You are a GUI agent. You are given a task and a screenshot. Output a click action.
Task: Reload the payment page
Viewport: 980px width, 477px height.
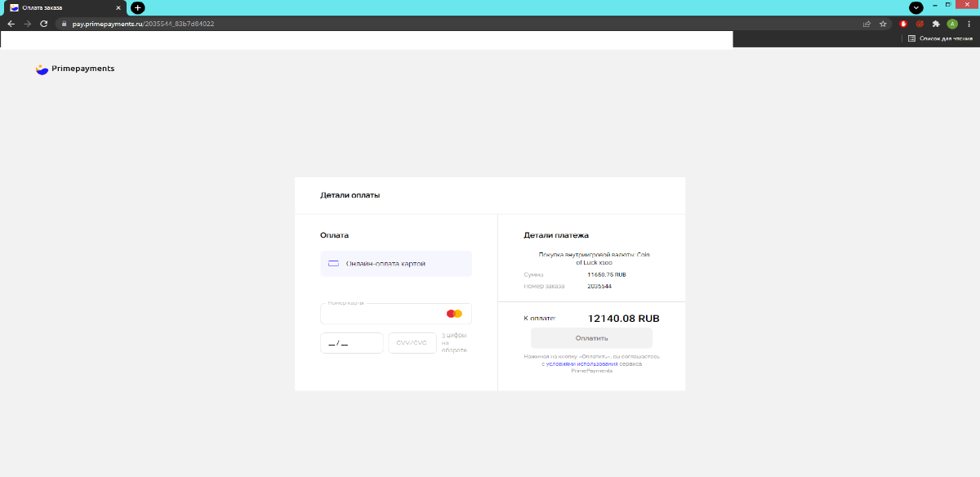43,24
